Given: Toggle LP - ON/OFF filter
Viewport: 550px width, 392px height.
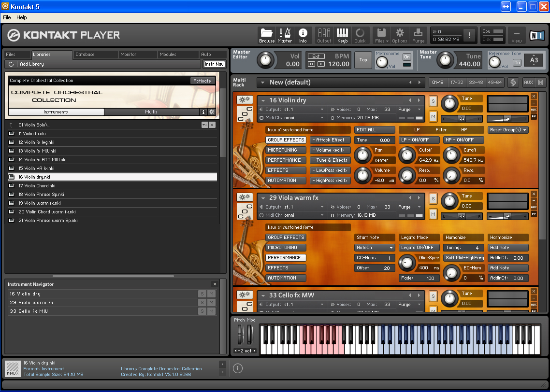Looking at the screenshot, I should point(419,140).
